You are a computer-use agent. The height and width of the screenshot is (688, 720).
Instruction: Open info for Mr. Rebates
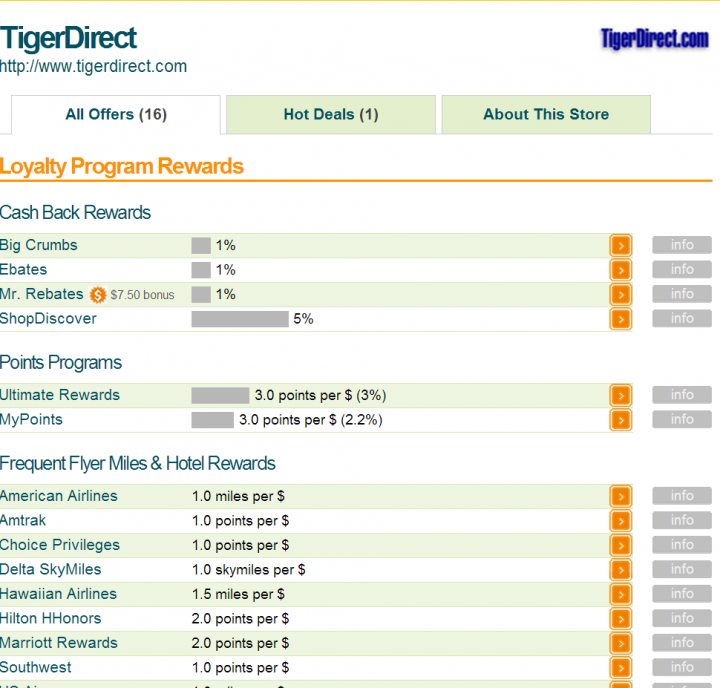[x=682, y=293]
